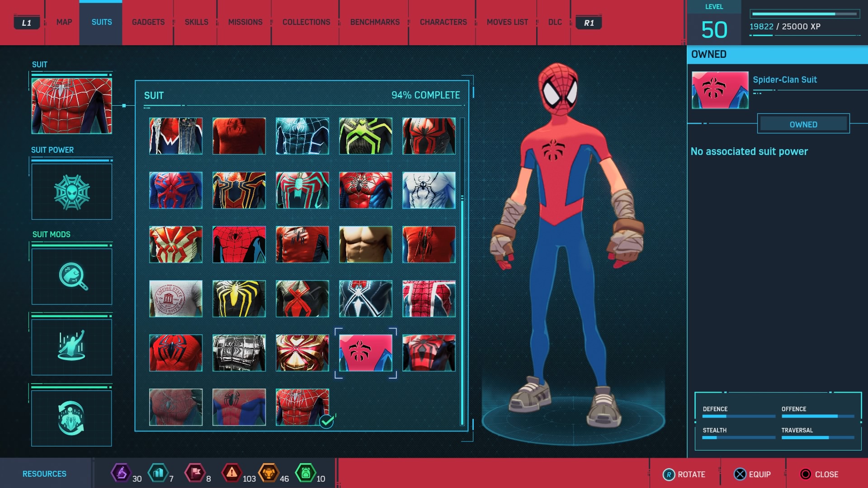
Task: Select the denim jacket punk suit
Action: 176,136
